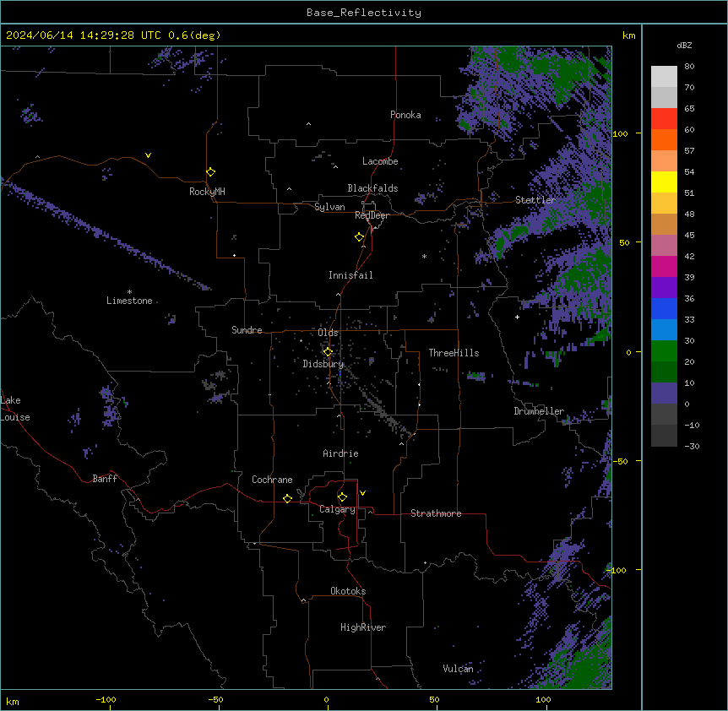Click the 100 km tick on right axis
The image size is (728, 711).
(x=620, y=133)
